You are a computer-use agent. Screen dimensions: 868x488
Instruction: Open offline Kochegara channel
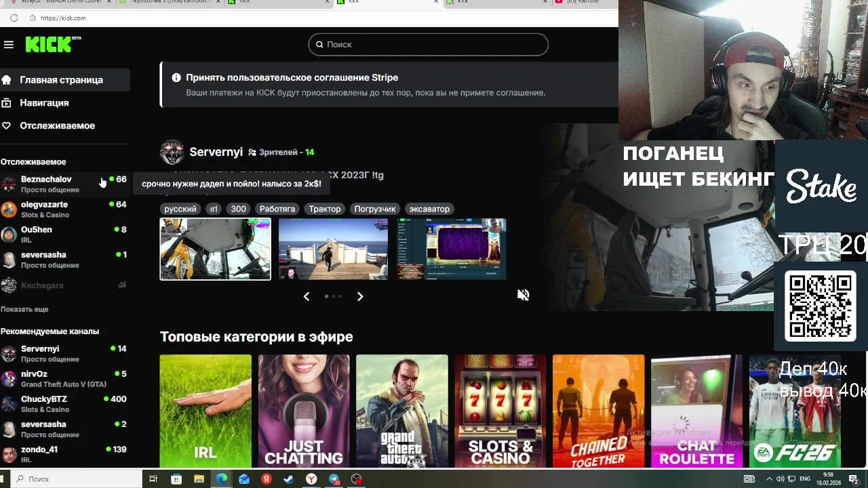click(65, 285)
